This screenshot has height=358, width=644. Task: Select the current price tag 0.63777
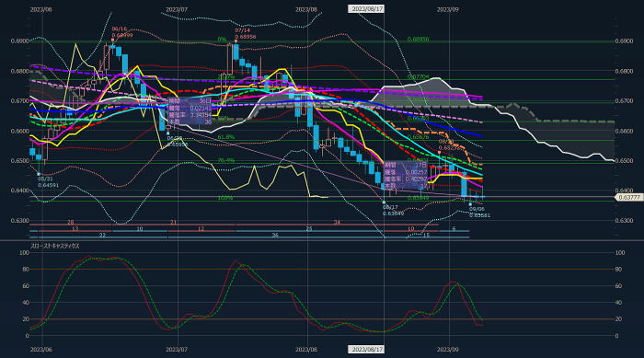click(628, 197)
